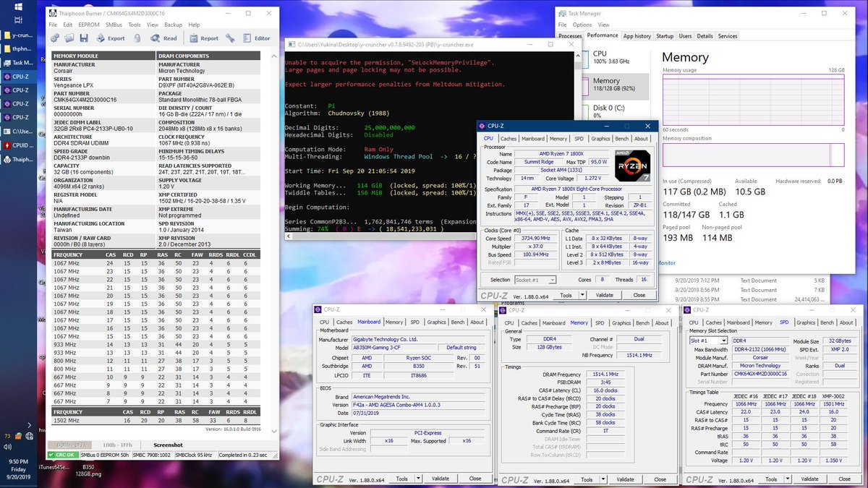Open Tools dropdown arrow in CPU-Z processor window

[x=581, y=295]
